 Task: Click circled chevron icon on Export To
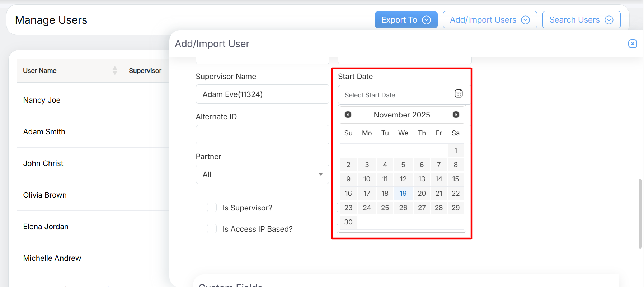pyautogui.click(x=426, y=20)
